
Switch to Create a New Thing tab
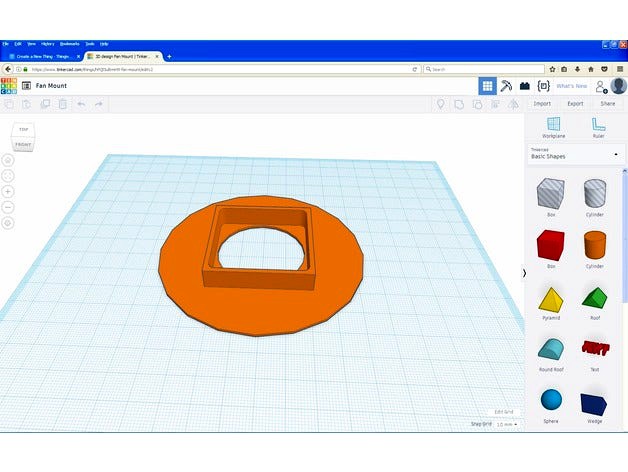[43, 57]
